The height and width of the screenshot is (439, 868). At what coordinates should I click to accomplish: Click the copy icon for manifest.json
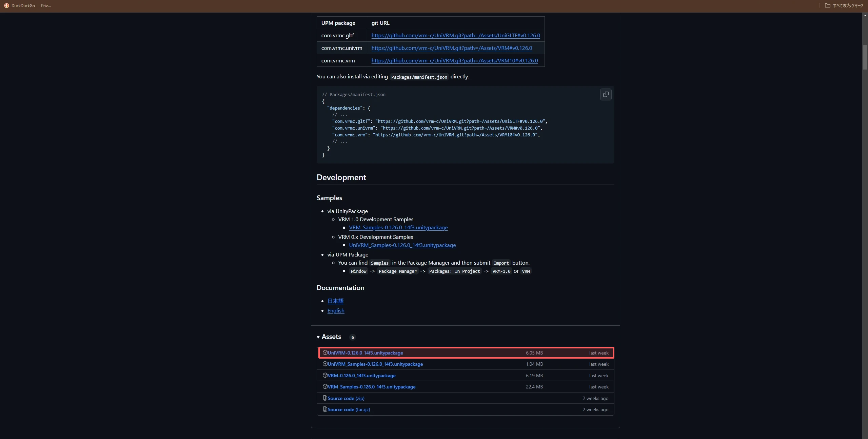click(606, 94)
